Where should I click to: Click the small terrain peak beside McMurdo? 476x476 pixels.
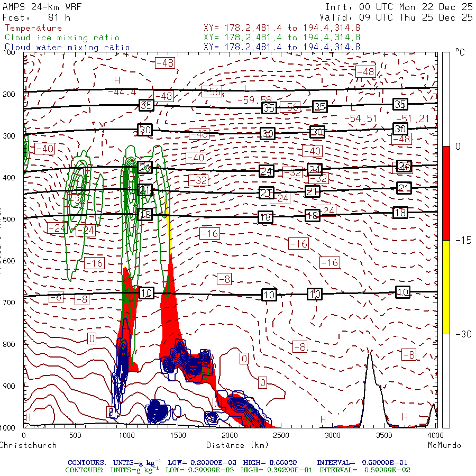tap(433, 416)
